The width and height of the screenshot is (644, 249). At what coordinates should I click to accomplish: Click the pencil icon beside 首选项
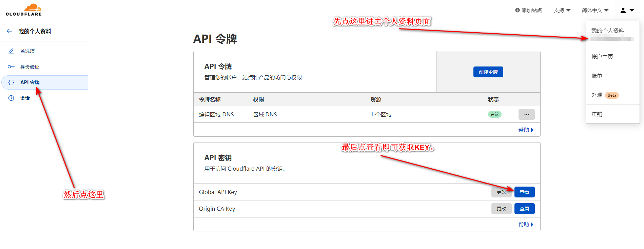click(11, 51)
